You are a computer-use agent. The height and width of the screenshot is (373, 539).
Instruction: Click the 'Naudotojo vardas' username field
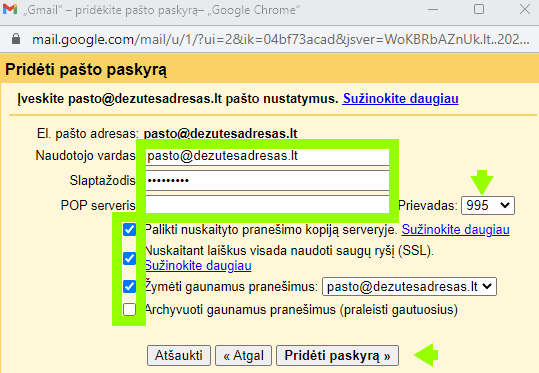point(267,156)
